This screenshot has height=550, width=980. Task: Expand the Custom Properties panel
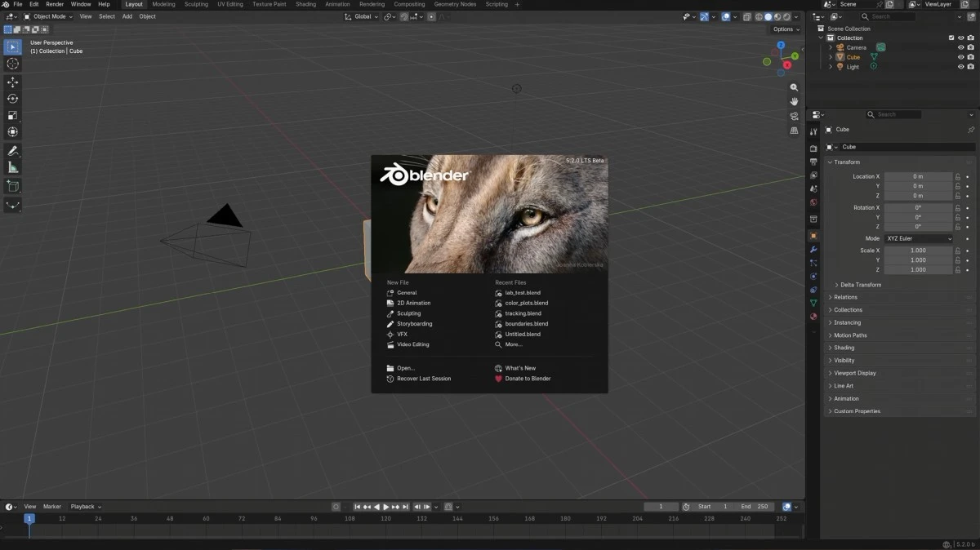point(857,411)
